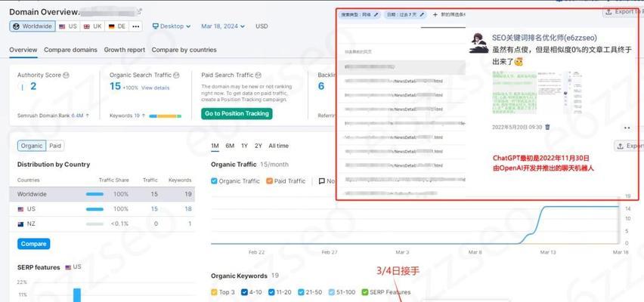Click the Semrush Domain Rank 6.4M value

point(77,116)
